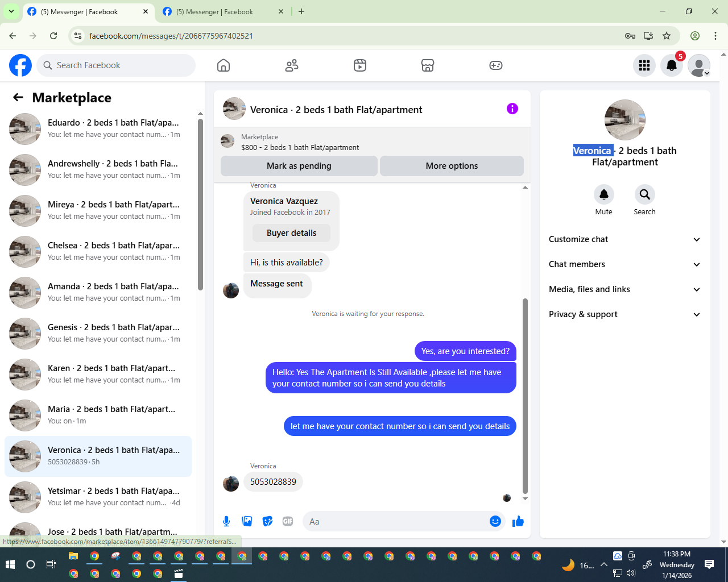
Task: Open Buyer details for Veronica Vazquez
Action: pyautogui.click(x=291, y=233)
